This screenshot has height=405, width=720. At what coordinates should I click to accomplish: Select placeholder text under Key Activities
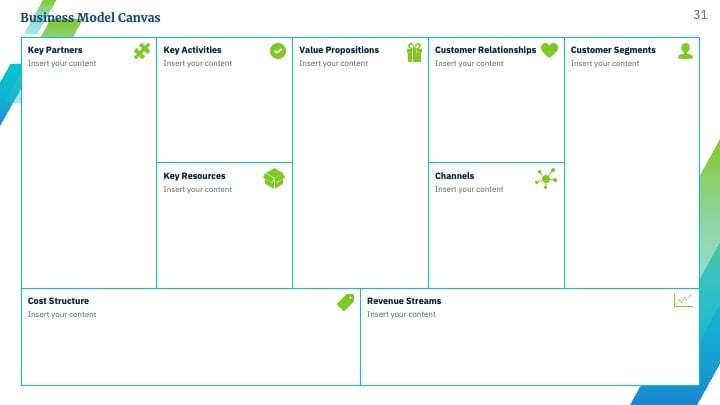(197, 63)
